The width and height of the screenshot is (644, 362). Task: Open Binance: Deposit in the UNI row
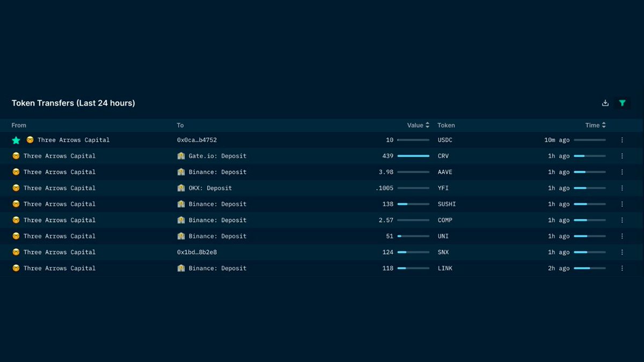tap(217, 237)
